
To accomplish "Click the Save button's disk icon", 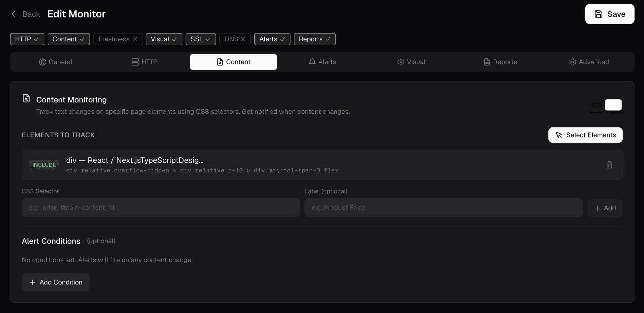I will [x=599, y=14].
